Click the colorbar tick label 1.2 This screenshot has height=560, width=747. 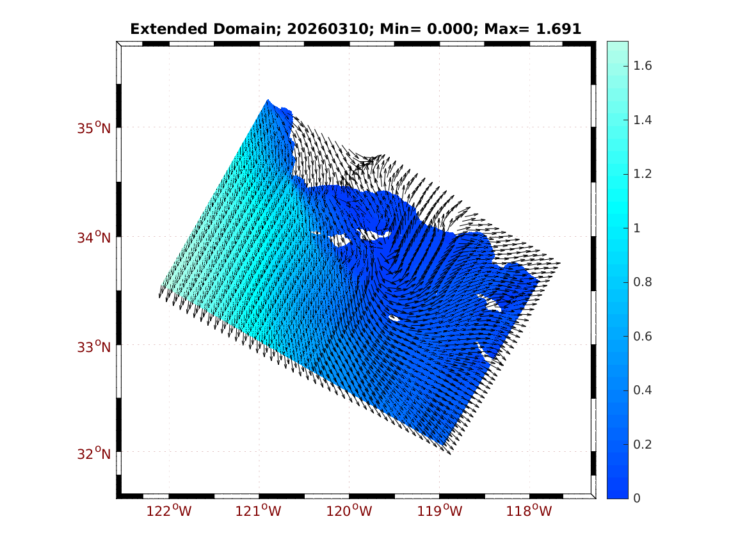click(645, 174)
